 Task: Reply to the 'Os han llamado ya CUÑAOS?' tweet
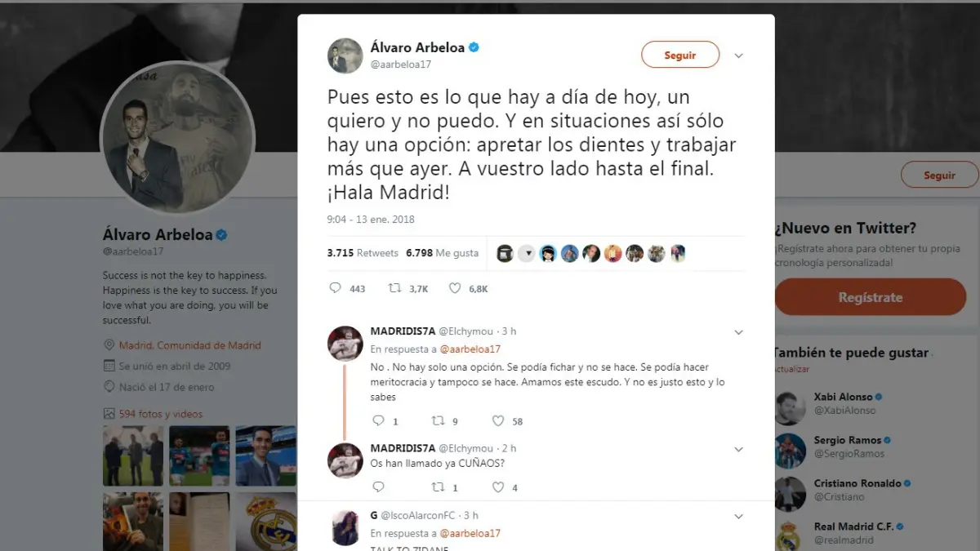click(378, 487)
